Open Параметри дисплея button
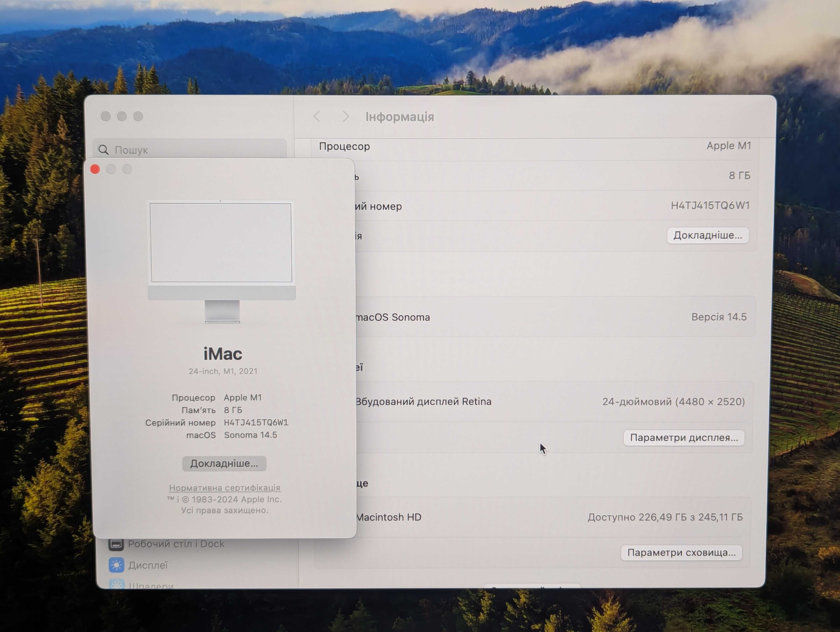 [x=684, y=437]
